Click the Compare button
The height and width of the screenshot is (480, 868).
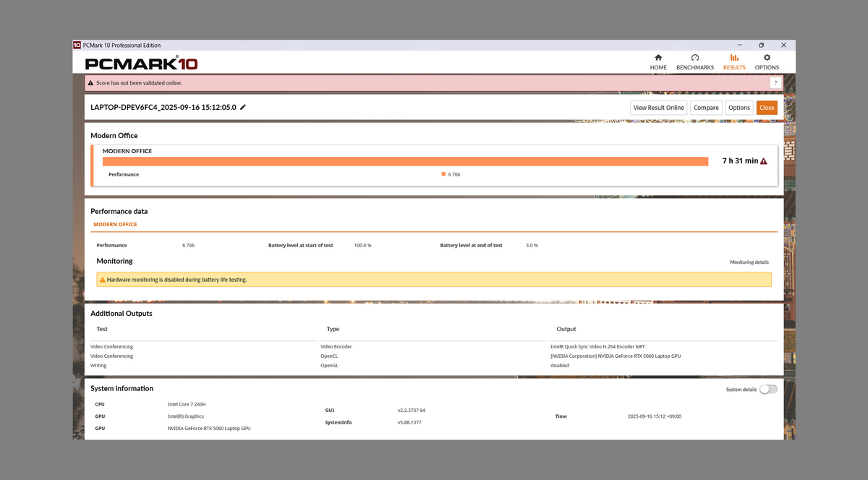(x=706, y=108)
